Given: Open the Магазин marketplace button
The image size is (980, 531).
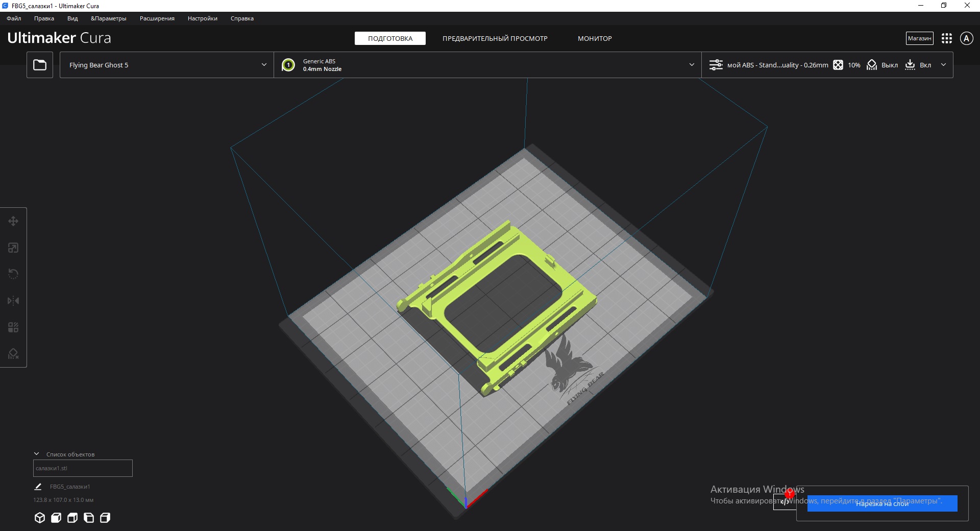Looking at the screenshot, I should coord(920,38).
